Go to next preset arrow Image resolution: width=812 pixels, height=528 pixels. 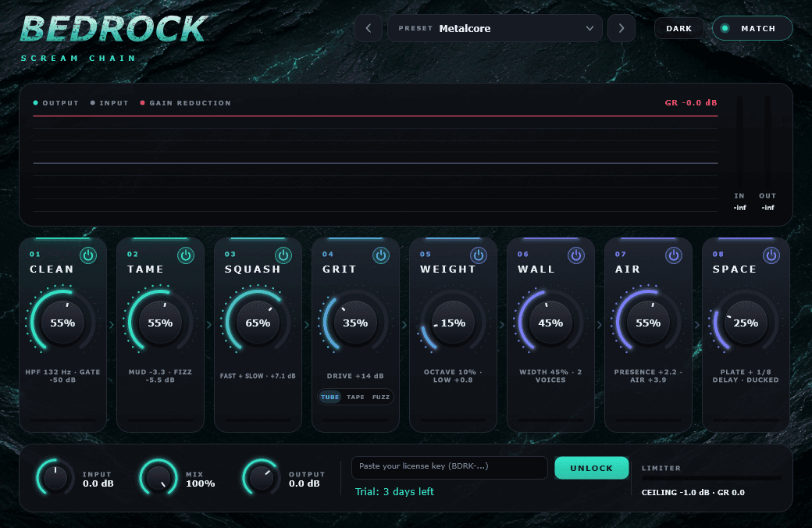pyautogui.click(x=621, y=28)
